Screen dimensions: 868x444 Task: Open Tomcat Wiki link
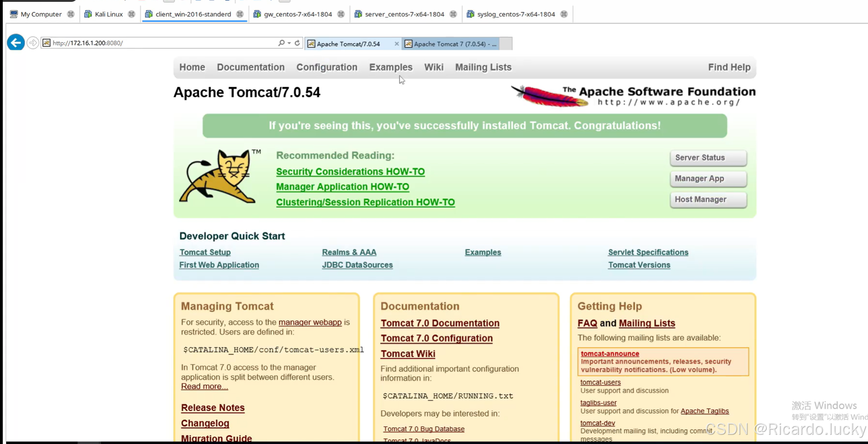(x=408, y=354)
